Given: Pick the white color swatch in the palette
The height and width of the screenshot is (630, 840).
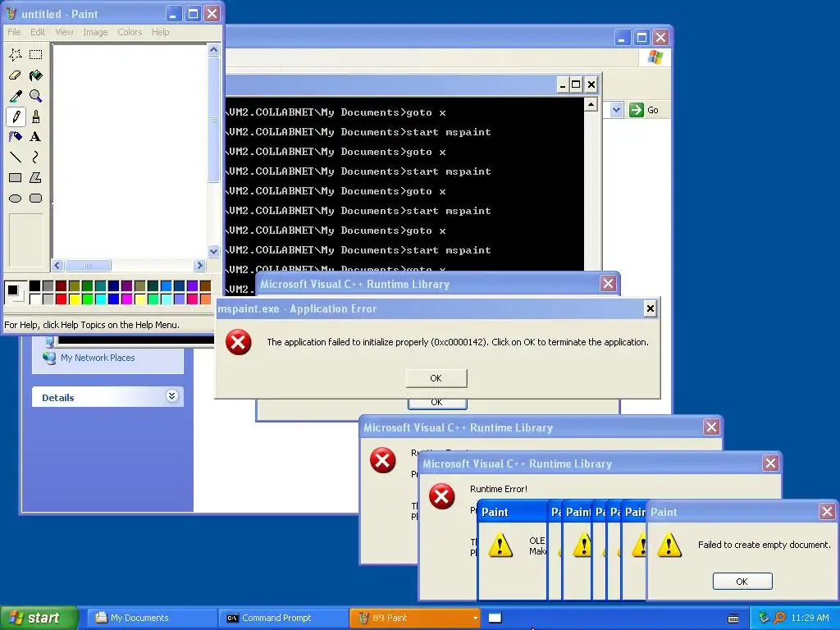Looking at the screenshot, I should coord(34,299).
